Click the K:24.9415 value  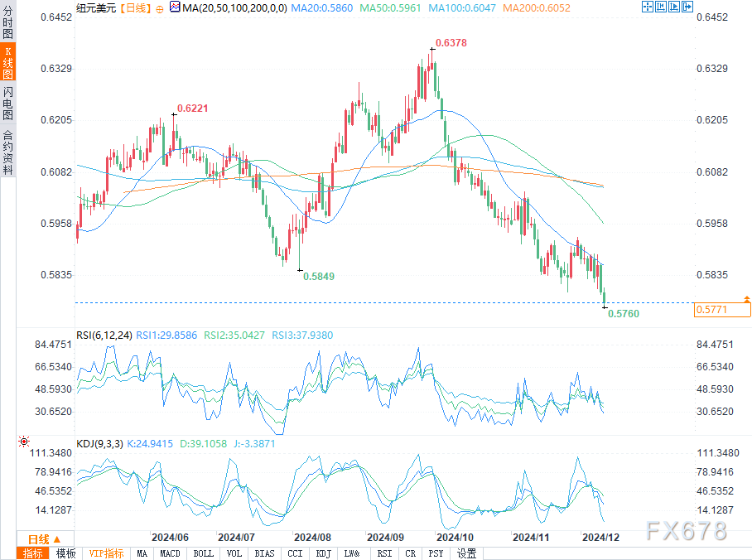[150, 443]
